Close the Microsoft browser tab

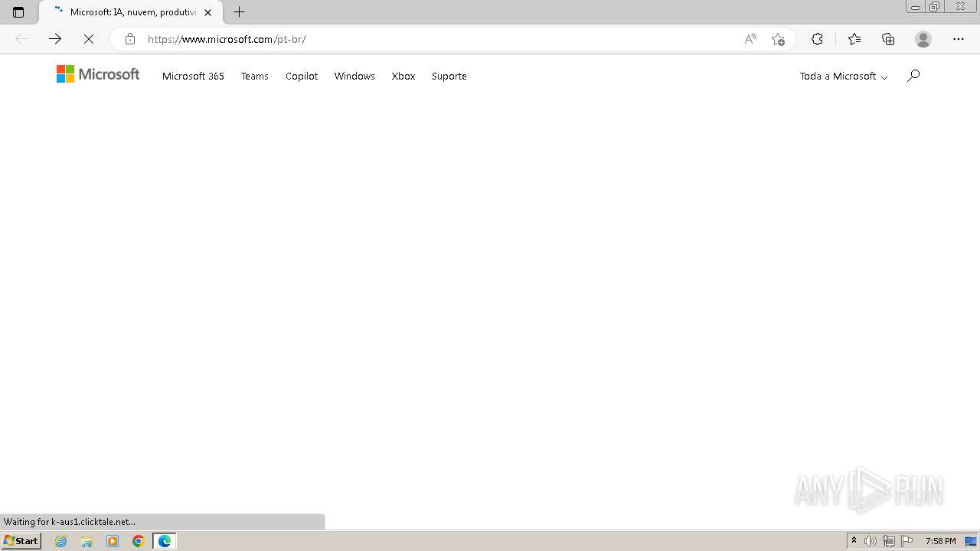pyautogui.click(x=207, y=12)
